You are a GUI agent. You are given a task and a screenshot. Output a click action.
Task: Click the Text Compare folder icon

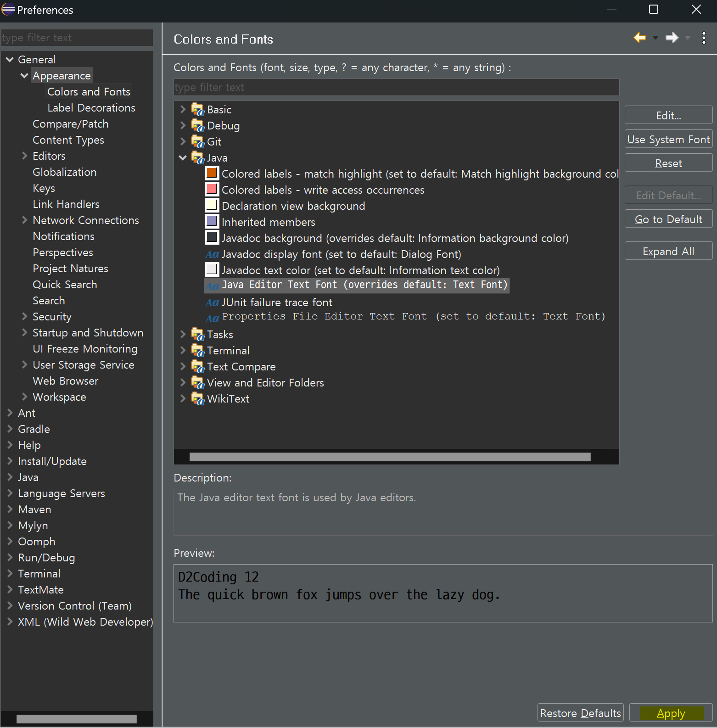tap(198, 367)
